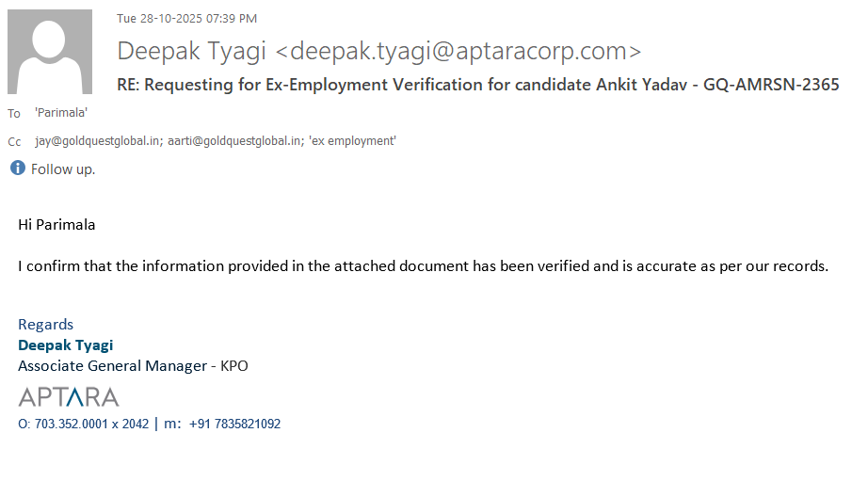
Task: Click the Cc label
Action: click(14, 142)
